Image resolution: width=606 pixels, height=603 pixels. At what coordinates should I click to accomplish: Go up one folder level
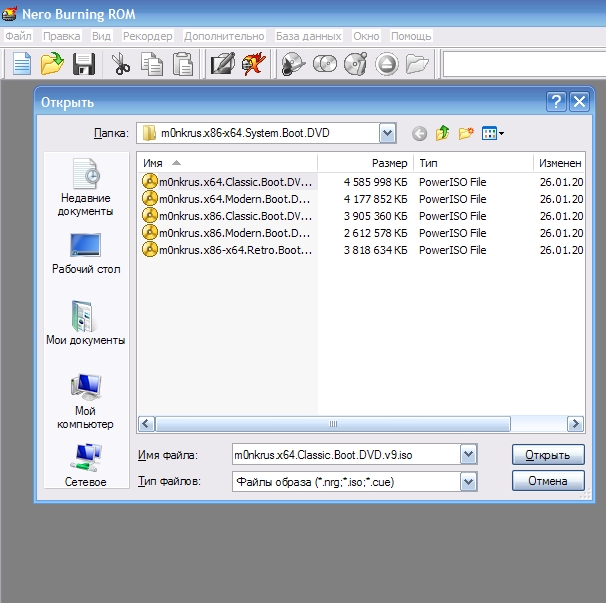[x=443, y=133]
